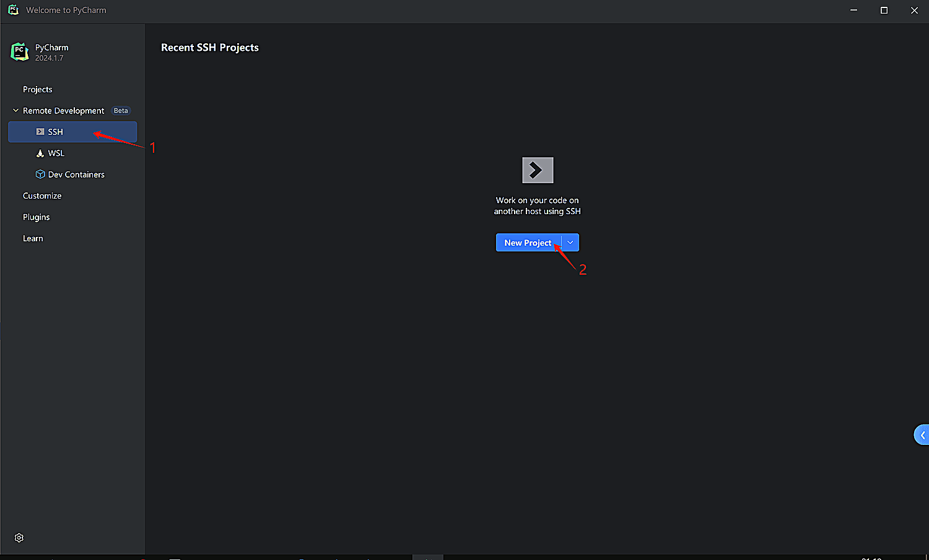Click the Beta badge
Viewport: 929px width, 560px height.
coord(121,111)
